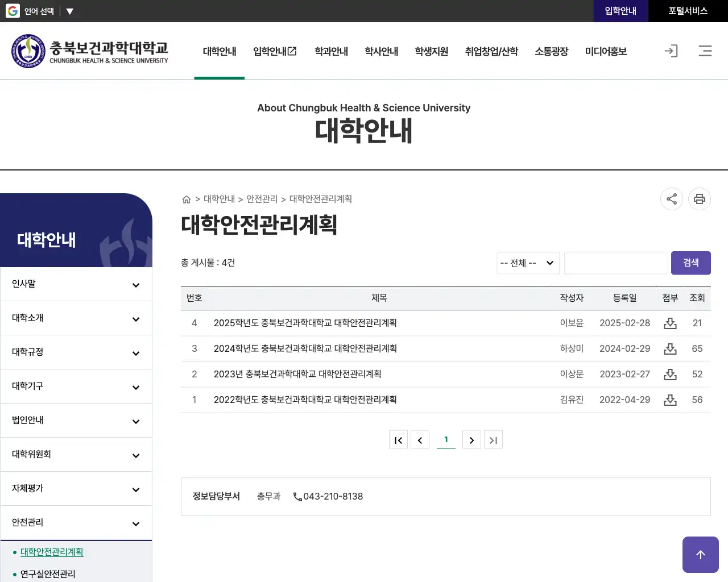Open the 대학안내 main menu

[220, 51]
